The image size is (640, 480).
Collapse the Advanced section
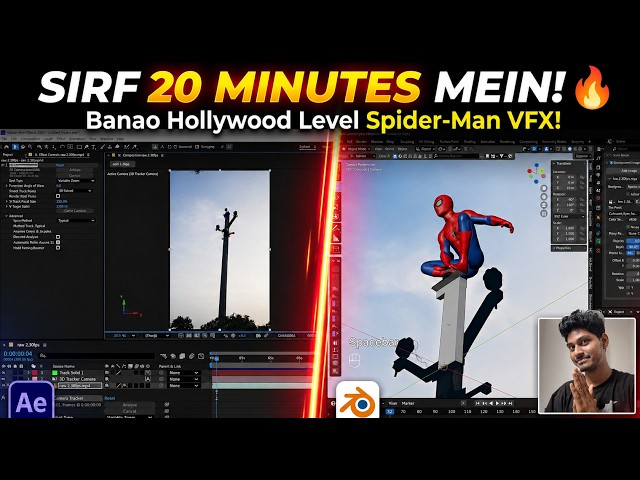[7, 216]
